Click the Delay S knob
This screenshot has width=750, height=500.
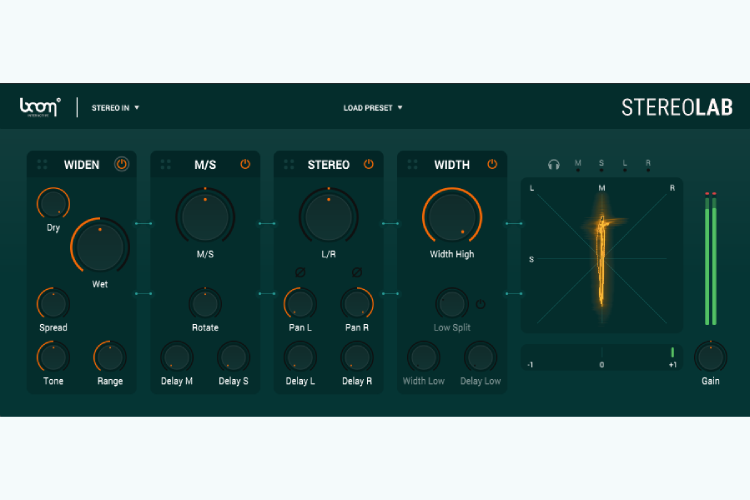point(233,357)
